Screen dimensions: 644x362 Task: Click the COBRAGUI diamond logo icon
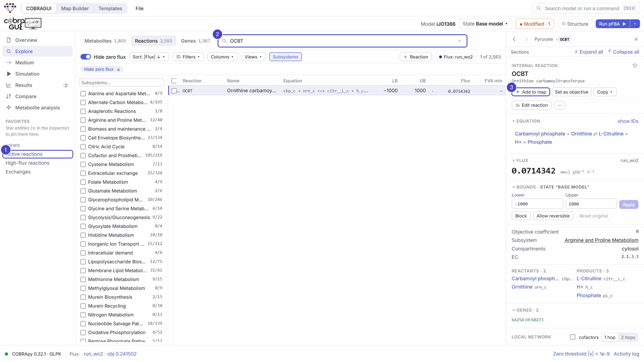pyautogui.click(x=10, y=8)
